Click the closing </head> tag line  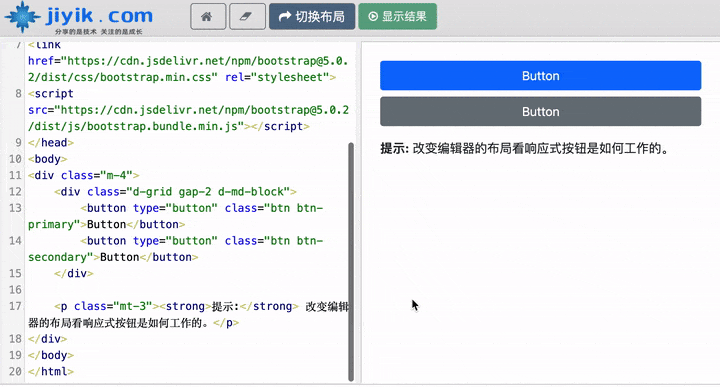51,143
